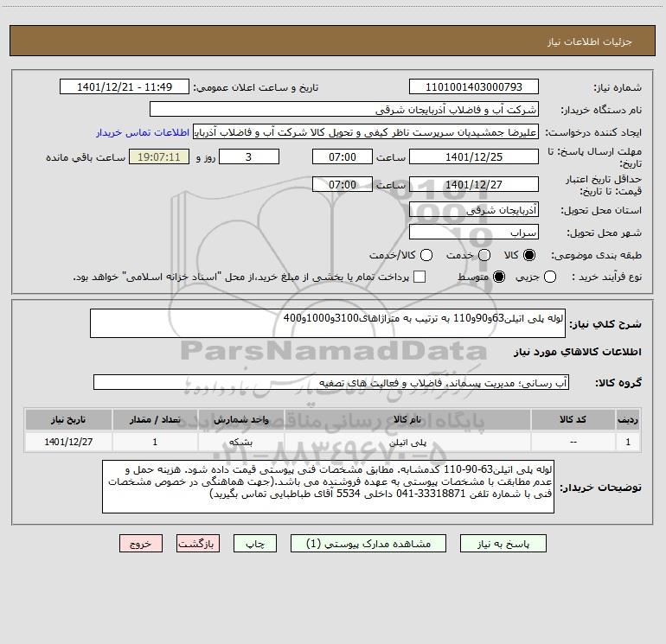Click the table date cell 1401/12/27

point(68,443)
